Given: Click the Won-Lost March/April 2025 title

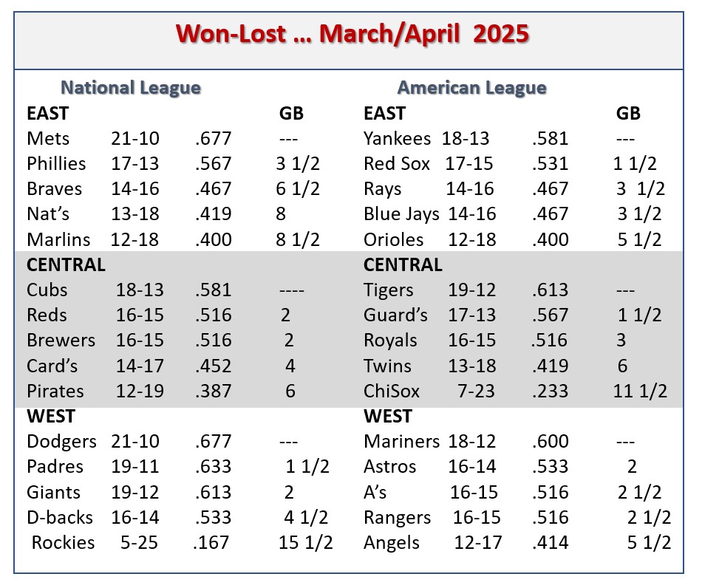Looking at the screenshot, I should [x=352, y=34].
